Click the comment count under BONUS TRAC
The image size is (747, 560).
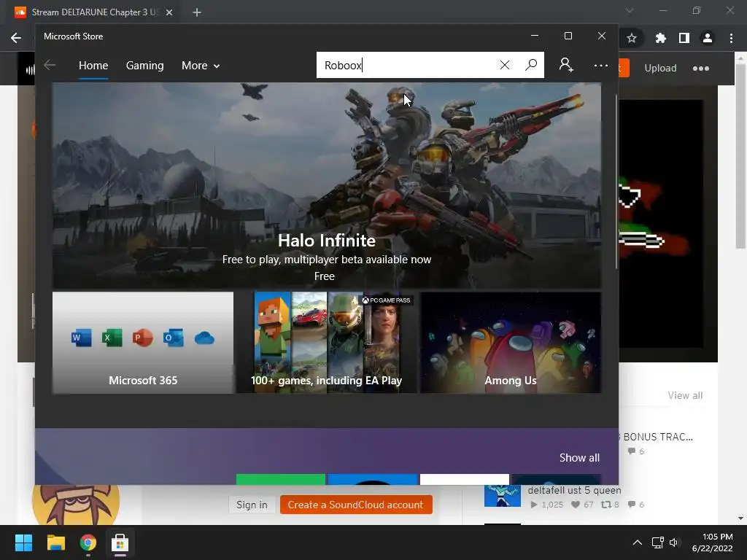[x=636, y=451]
